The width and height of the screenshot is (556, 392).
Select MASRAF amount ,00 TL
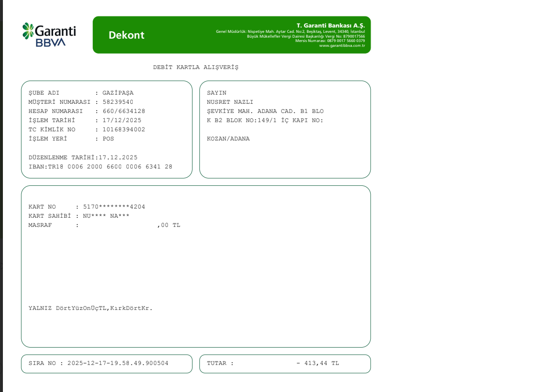point(169,225)
